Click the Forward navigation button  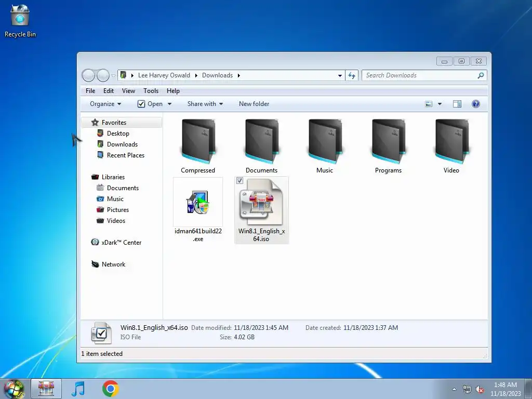(x=103, y=75)
